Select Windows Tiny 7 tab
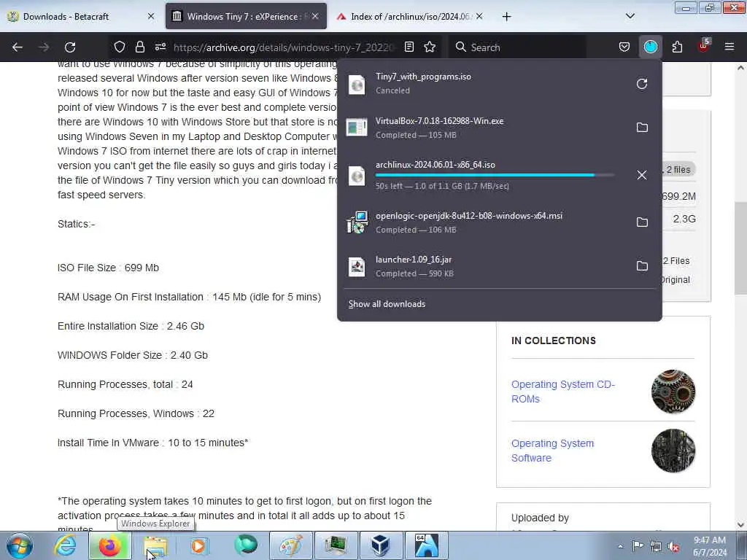The image size is (747, 560). point(246,16)
